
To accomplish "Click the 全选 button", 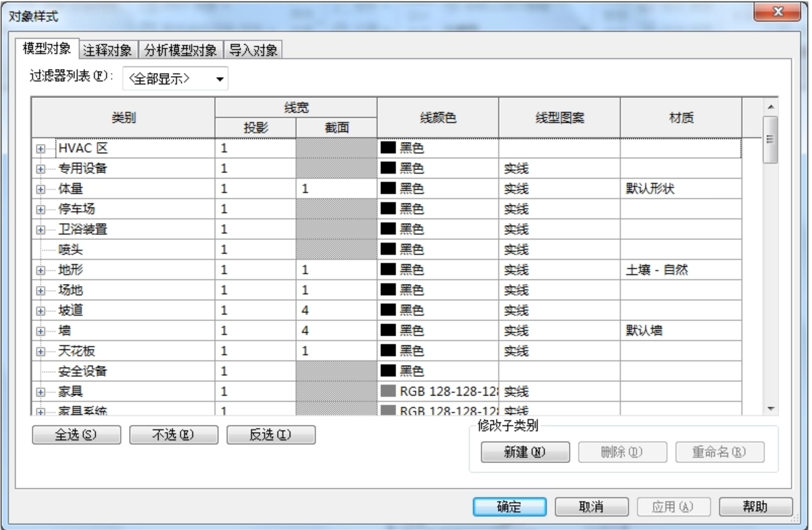I will pyautogui.click(x=77, y=435).
